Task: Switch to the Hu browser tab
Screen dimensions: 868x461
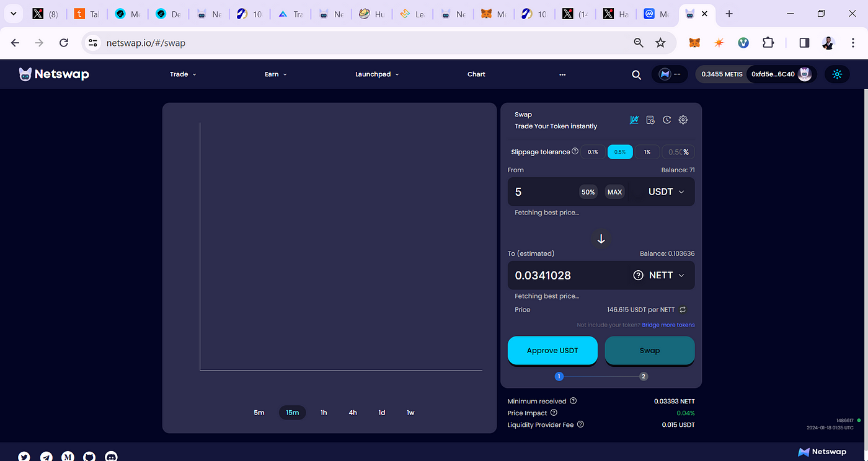Action: [x=371, y=14]
